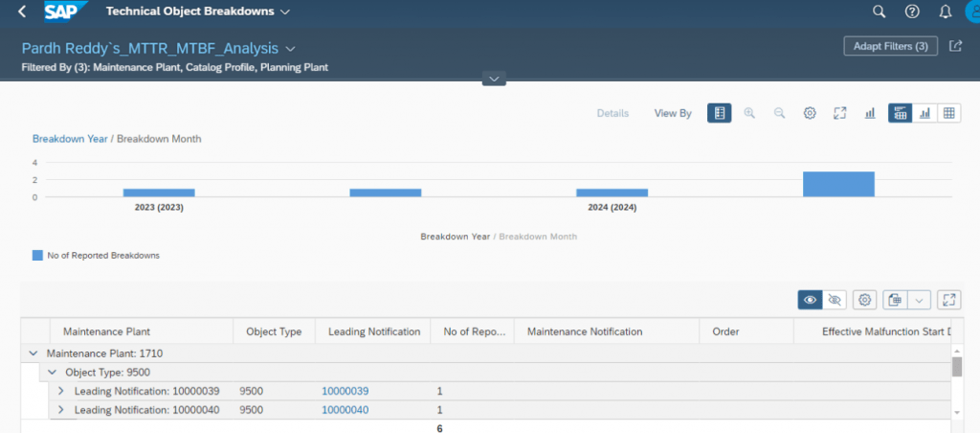Collapse the Object Type: 9500 group
The image size is (980, 433).
[x=52, y=372]
